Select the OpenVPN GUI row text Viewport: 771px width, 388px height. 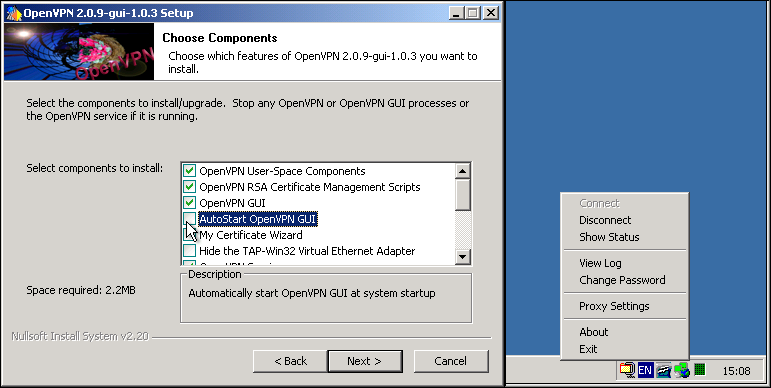(x=232, y=203)
